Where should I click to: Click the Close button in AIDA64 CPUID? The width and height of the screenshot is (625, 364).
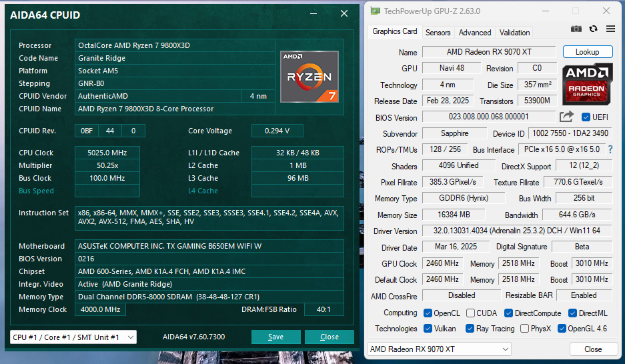click(330, 337)
